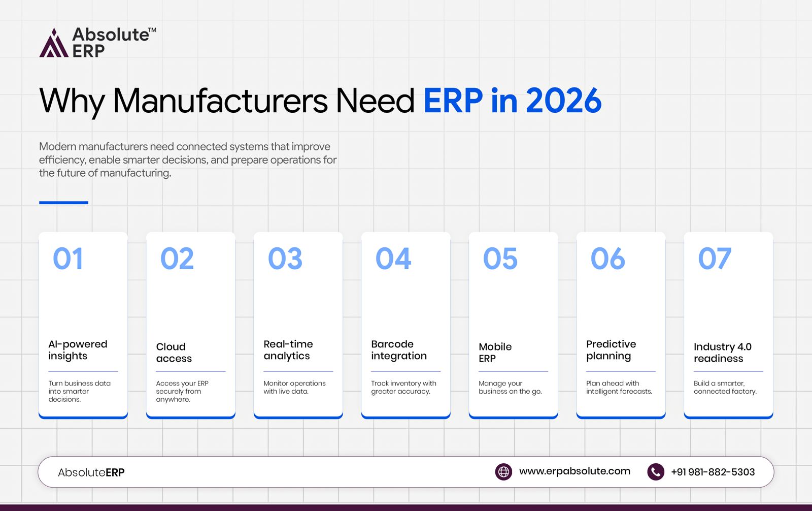Click the Absolute ERP triangle logo mark
This screenshot has height=511, width=812.
(54, 43)
